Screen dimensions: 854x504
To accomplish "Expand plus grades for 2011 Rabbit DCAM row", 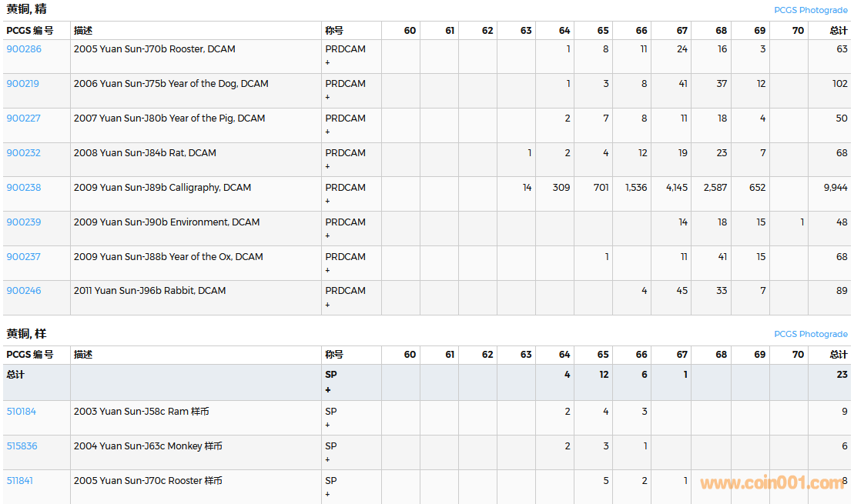I will click(x=327, y=305).
